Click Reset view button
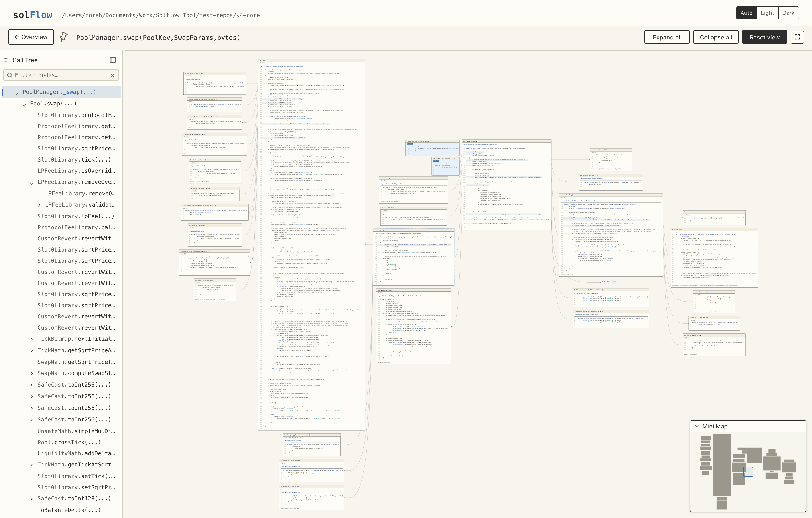Viewport: 812px width, 518px height. [764, 37]
